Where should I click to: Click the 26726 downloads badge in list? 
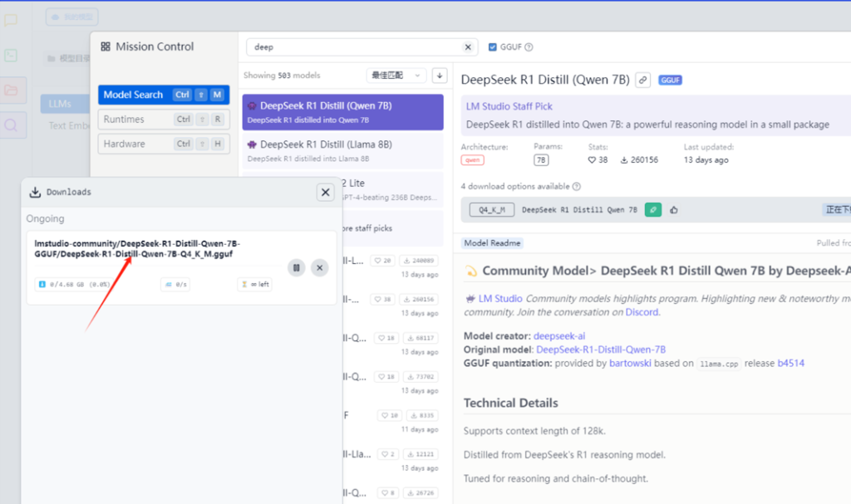[x=421, y=493]
